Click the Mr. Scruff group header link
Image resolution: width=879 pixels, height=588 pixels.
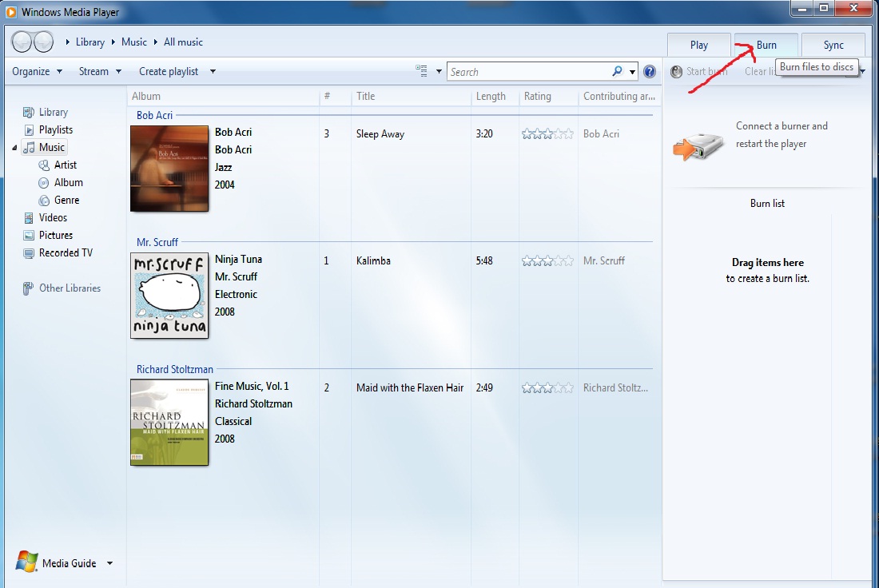coord(157,242)
